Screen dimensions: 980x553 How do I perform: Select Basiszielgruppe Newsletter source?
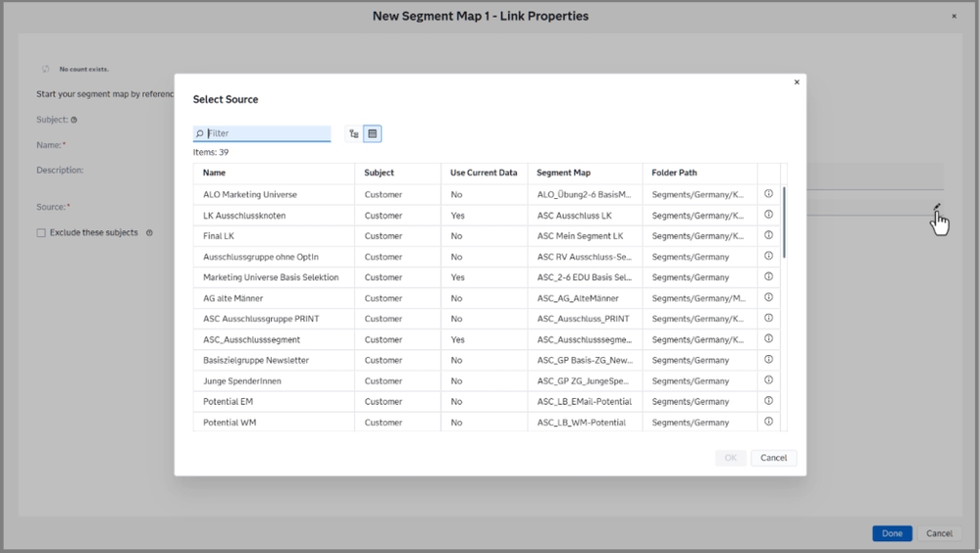[x=487, y=360]
